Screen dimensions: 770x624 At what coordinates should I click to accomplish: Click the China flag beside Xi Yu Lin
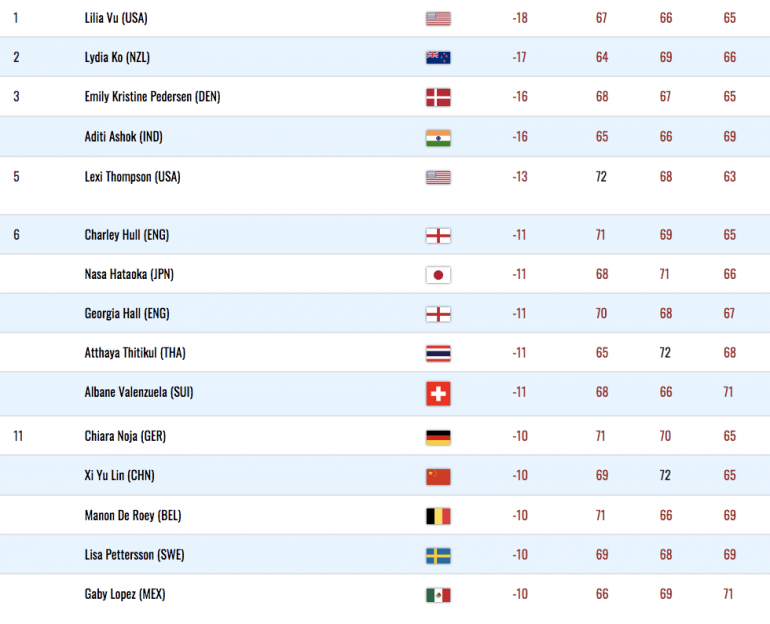(x=438, y=476)
